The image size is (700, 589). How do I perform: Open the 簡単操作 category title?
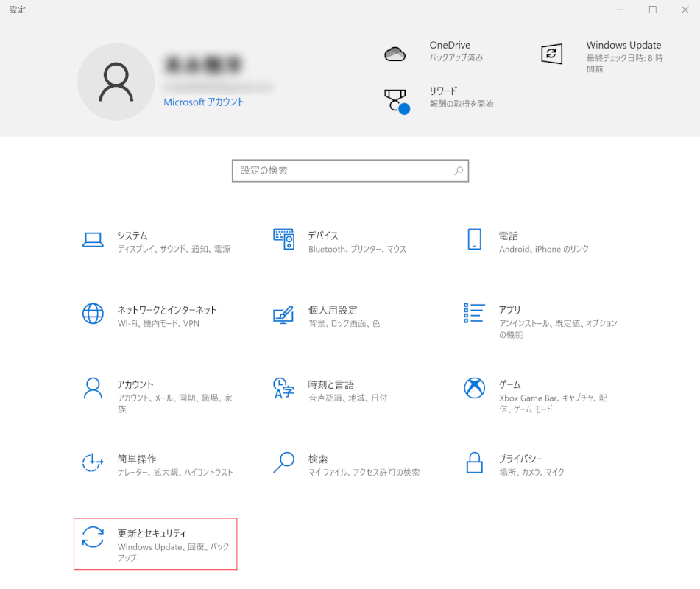(137, 459)
